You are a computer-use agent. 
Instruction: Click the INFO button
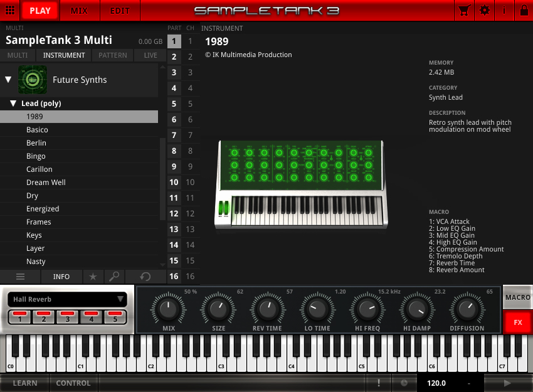tap(61, 277)
